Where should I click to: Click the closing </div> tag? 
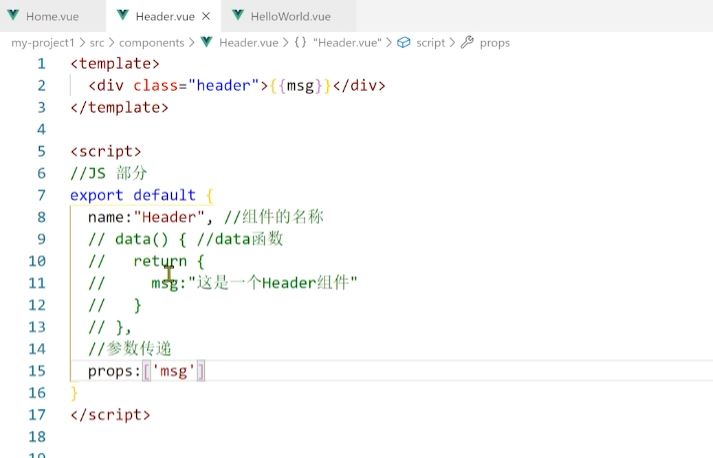(x=359, y=86)
